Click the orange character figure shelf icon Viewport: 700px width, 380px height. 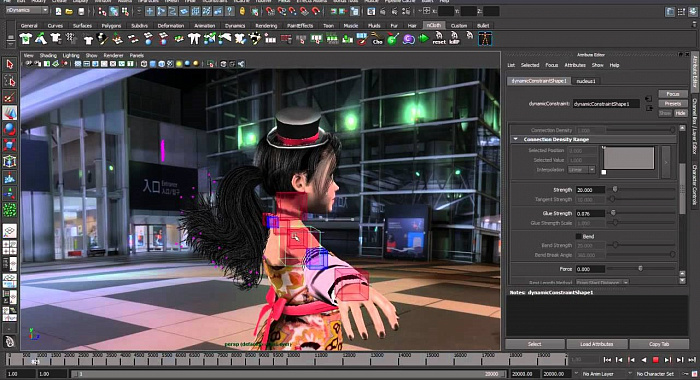point(485,39)
